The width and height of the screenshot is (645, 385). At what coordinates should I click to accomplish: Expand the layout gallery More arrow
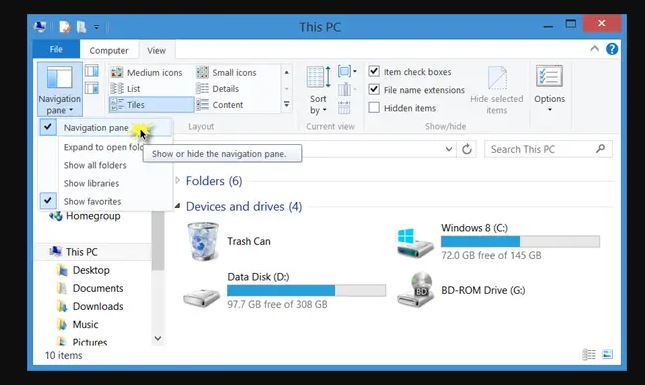[x=287, y=104]
